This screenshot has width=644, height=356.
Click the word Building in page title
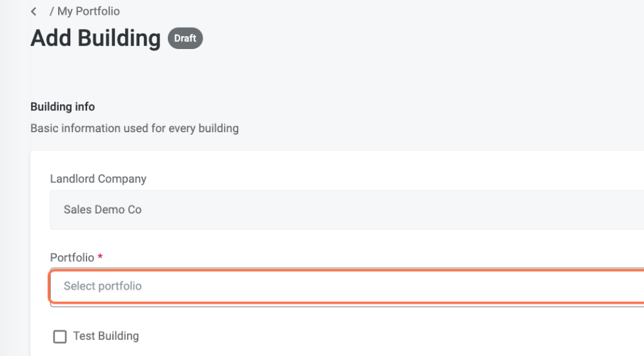(119, 39)
